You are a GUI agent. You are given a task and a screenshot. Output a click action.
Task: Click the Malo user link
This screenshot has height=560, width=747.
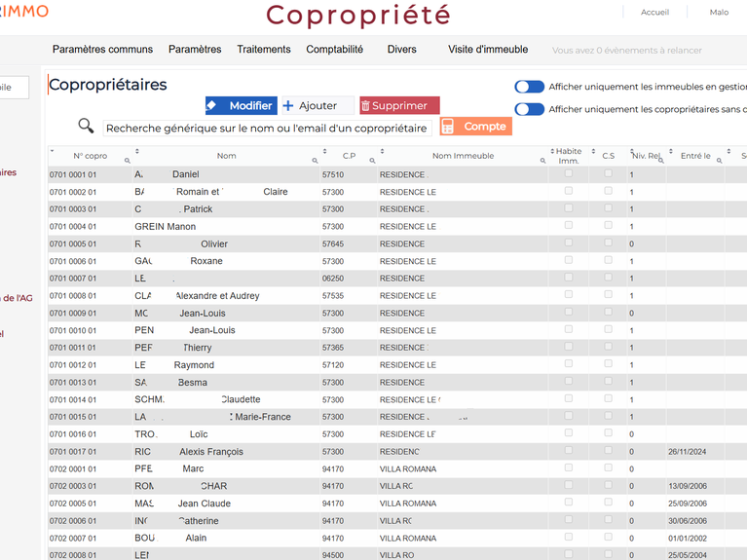(719, 13)
